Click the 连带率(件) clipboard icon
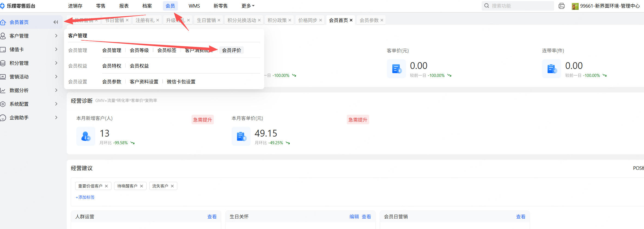644x229 pixels. click(552, 69)
